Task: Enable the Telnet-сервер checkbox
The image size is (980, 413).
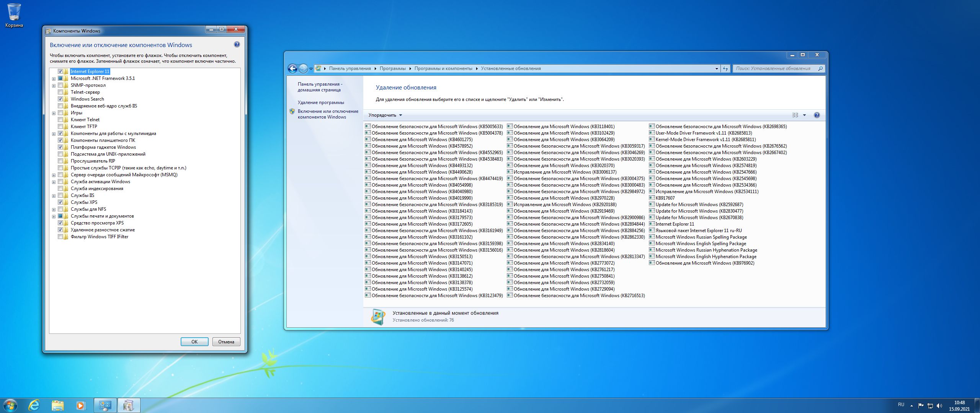Action: point(60,92)
